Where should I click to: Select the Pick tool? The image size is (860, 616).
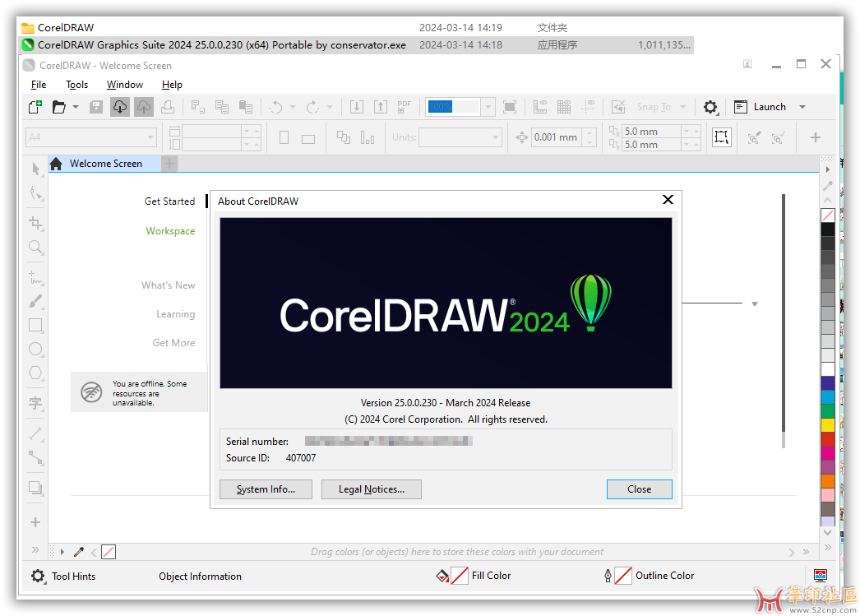coord(35,169)
